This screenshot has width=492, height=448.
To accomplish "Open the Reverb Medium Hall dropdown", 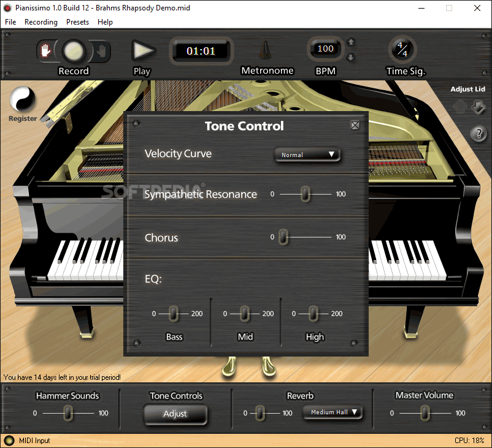I will pyautogui.click(x=332, y=412).
